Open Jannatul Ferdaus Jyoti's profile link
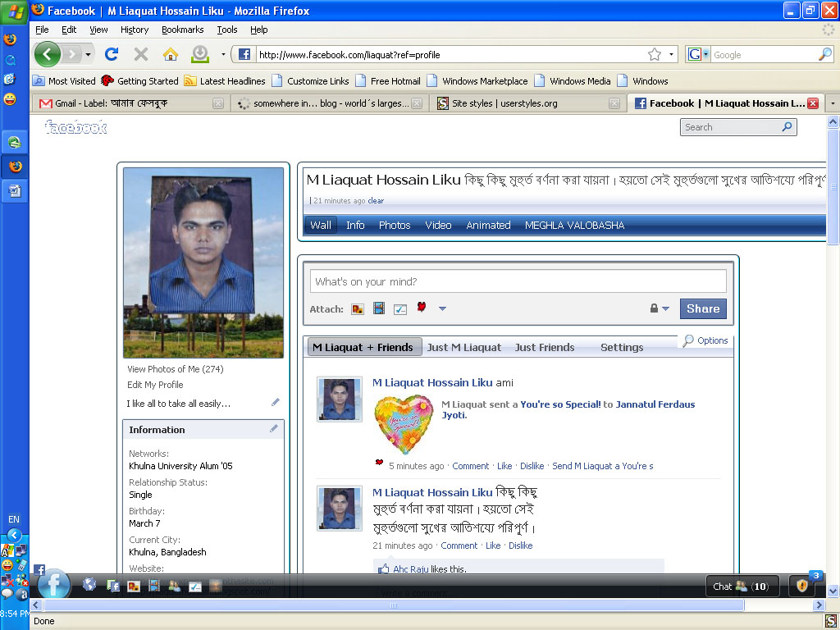 [655, 404]
